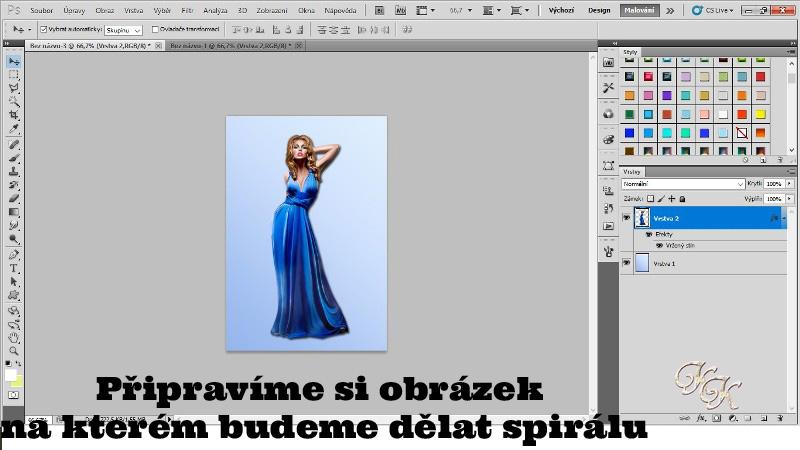Select the Custom Shape tool

(14, 295)
